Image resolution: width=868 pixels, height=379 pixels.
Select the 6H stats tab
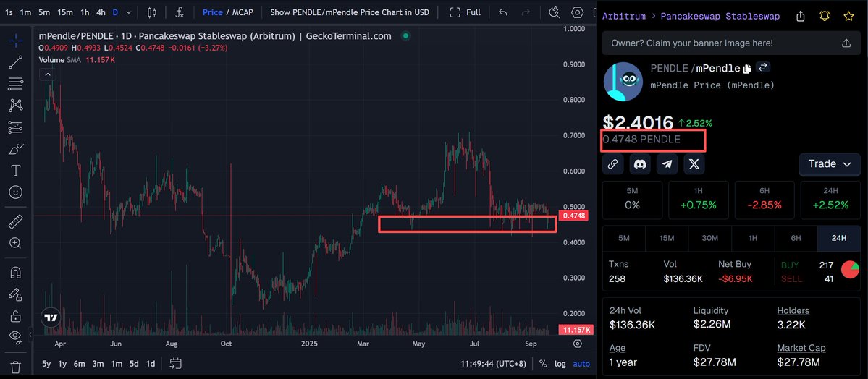(796, 238)
